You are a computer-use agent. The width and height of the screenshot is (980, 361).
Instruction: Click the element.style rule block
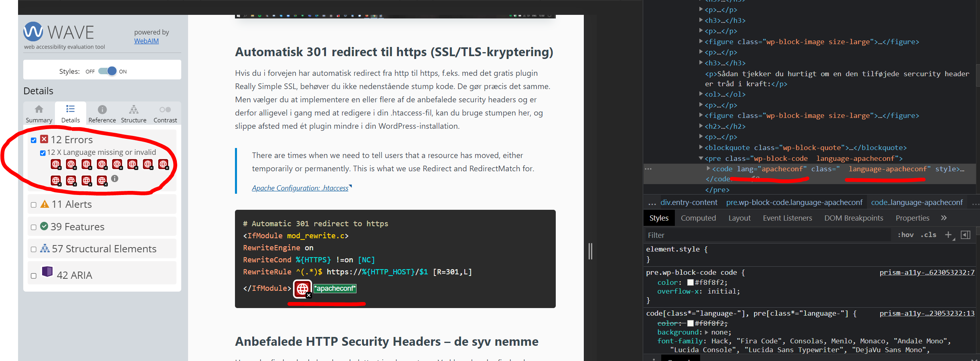coord(809,254)
